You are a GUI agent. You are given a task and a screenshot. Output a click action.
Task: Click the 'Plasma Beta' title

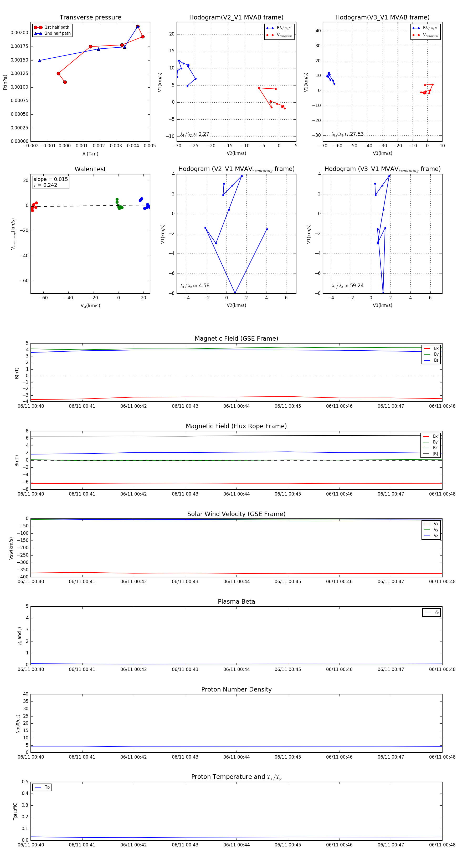coord(236,602)
